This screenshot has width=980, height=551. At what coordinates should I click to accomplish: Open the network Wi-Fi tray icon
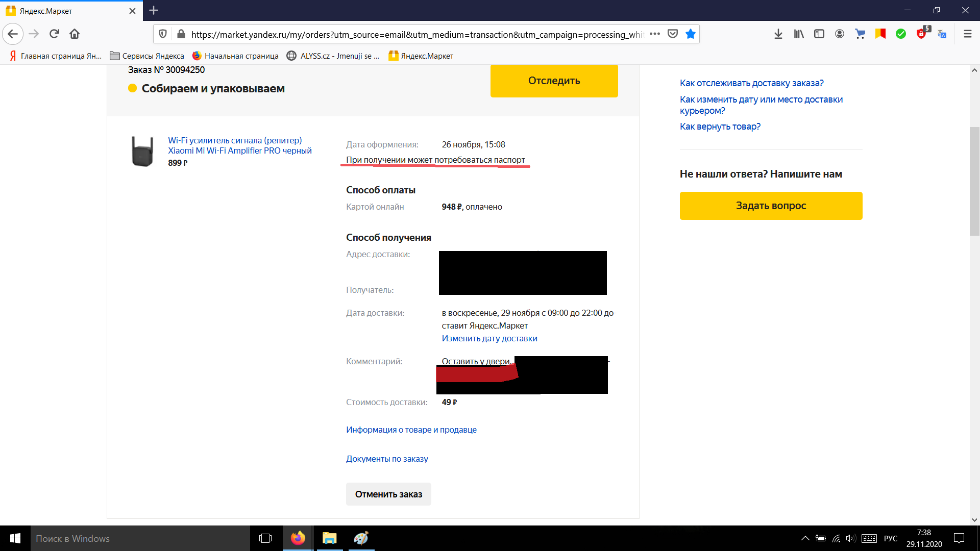pyautogui.click(x=836, y=538)
